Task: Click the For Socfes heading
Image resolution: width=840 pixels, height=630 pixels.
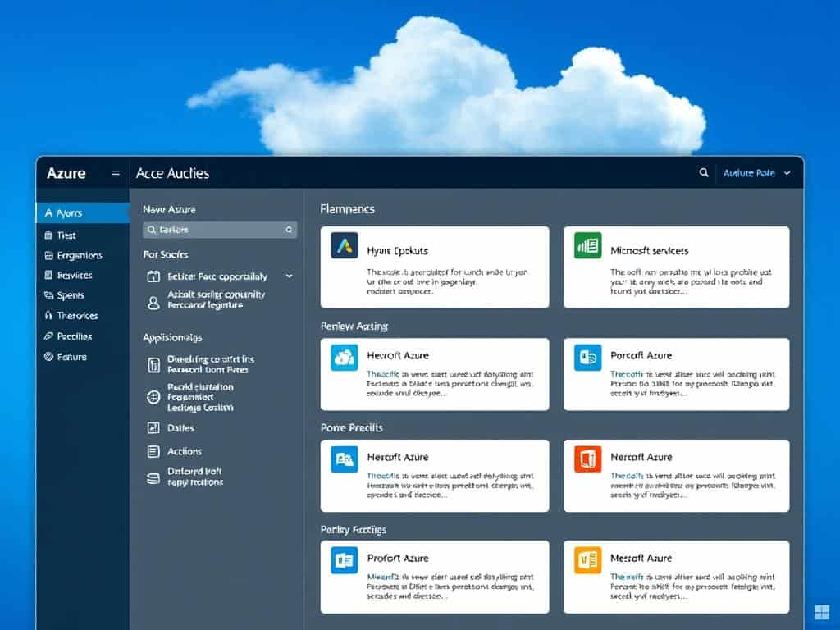Action: pyautogui.click(x=166, y=255)
